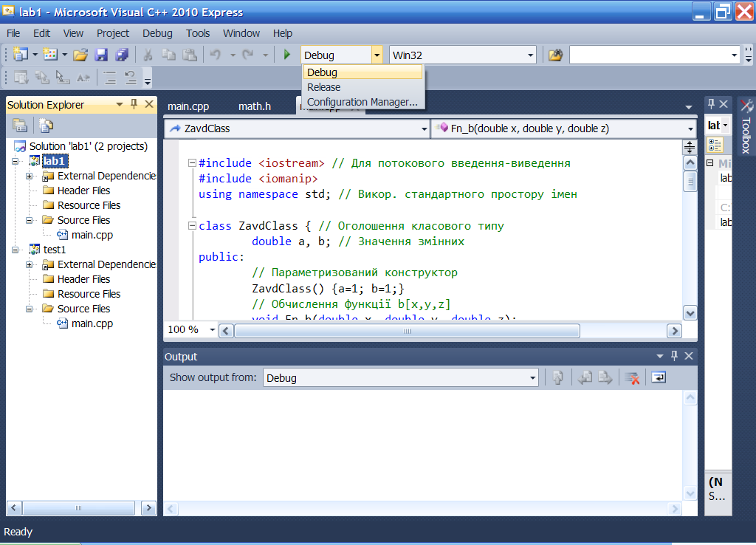
Task: Click Solution Explorer horizontal scrollbar thumb
Action: (x=78, y=508)
